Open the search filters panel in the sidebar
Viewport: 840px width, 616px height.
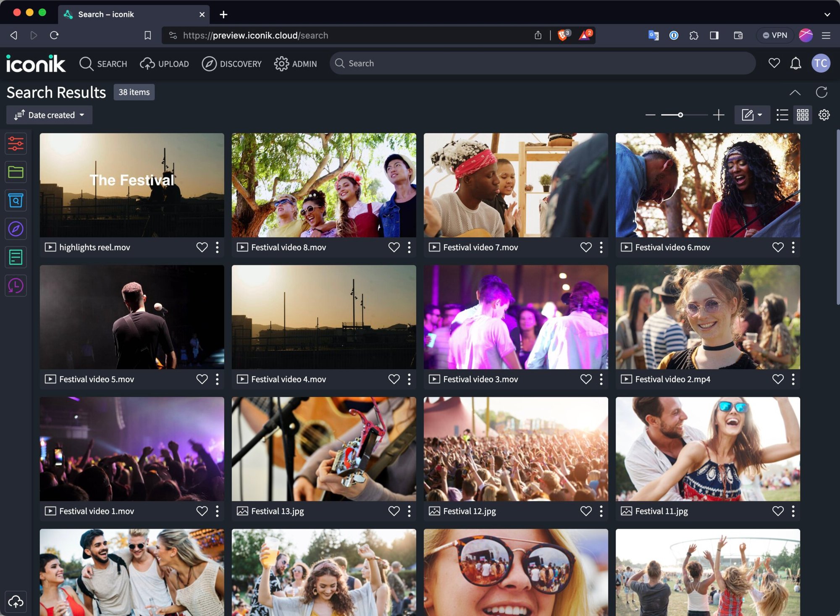pos(16,144)
